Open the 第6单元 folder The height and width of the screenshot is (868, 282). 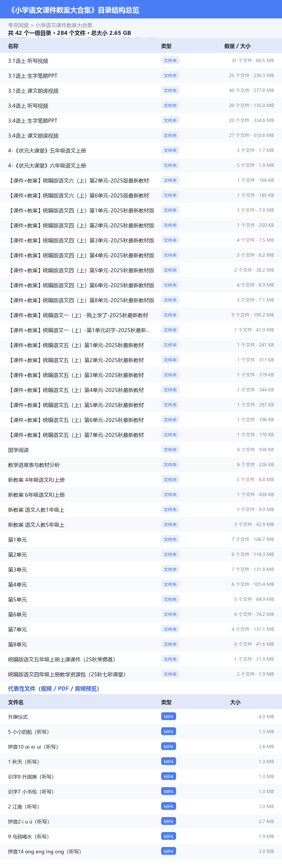tap(141, 614)
